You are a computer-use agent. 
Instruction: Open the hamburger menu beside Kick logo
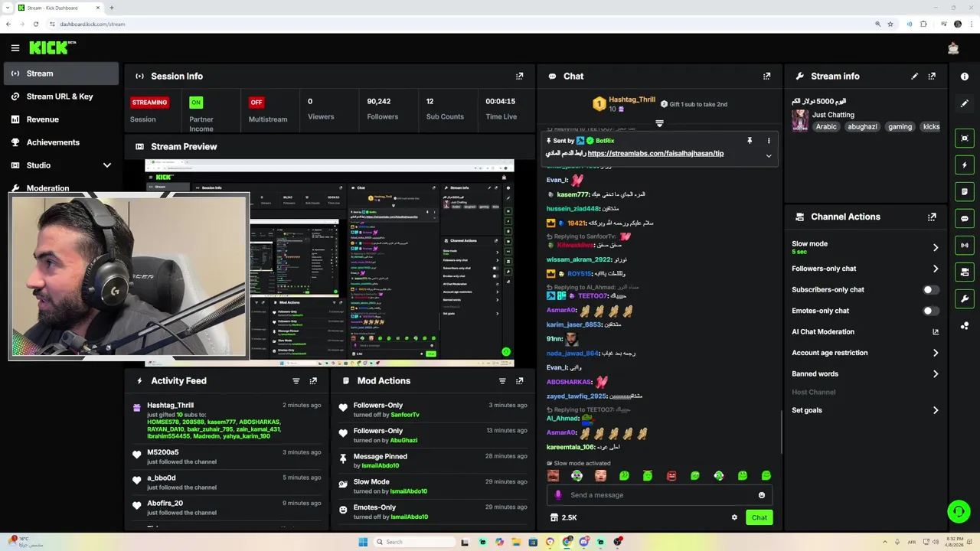(15, 48)
